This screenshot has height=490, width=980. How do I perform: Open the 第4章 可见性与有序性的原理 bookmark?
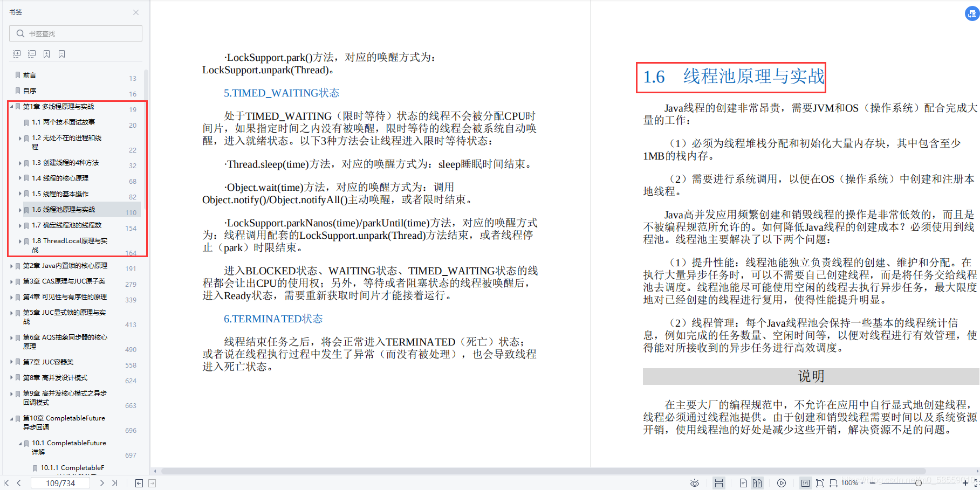(x=65, y=297)
